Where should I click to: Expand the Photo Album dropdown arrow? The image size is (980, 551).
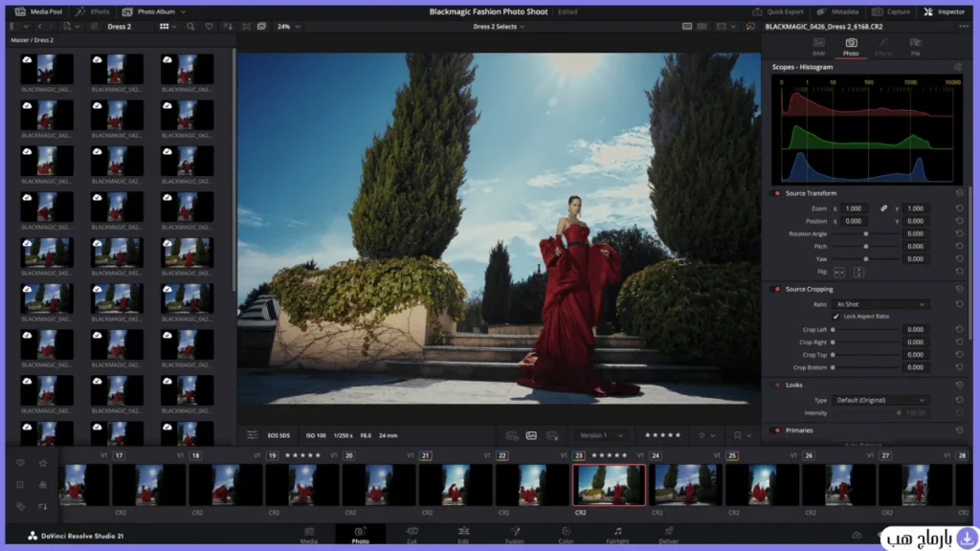click(183, 11)
